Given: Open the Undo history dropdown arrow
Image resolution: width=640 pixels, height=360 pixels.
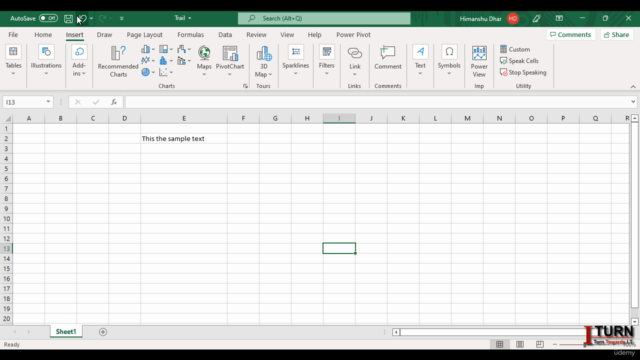Looking at the screenshot, I should click(x=91, y=18).
